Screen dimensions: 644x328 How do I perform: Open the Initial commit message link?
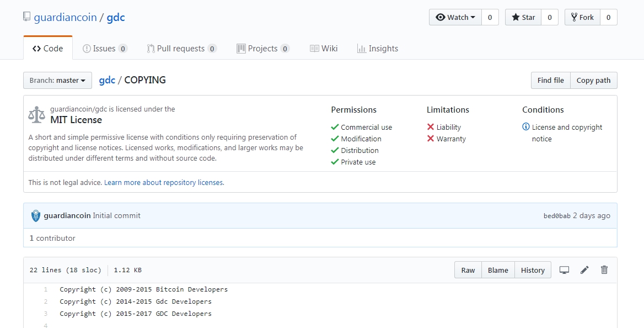pyautogui.click(x=117, y=216)
